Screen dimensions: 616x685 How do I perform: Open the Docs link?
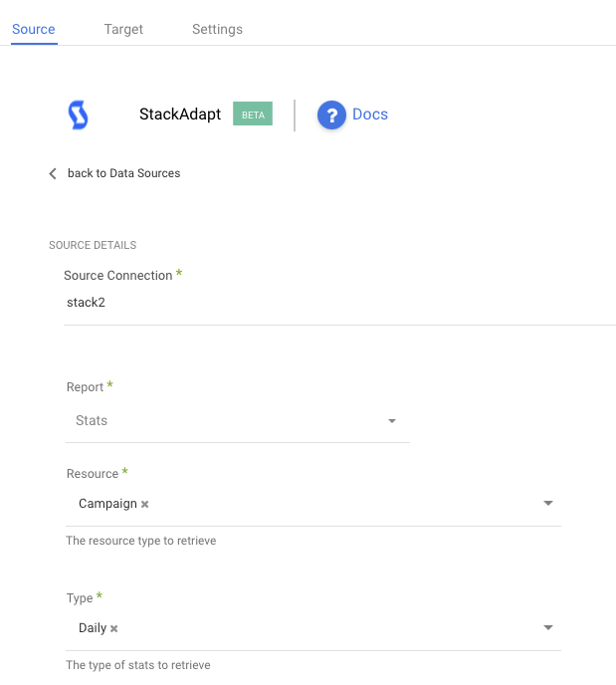(370, 114)
